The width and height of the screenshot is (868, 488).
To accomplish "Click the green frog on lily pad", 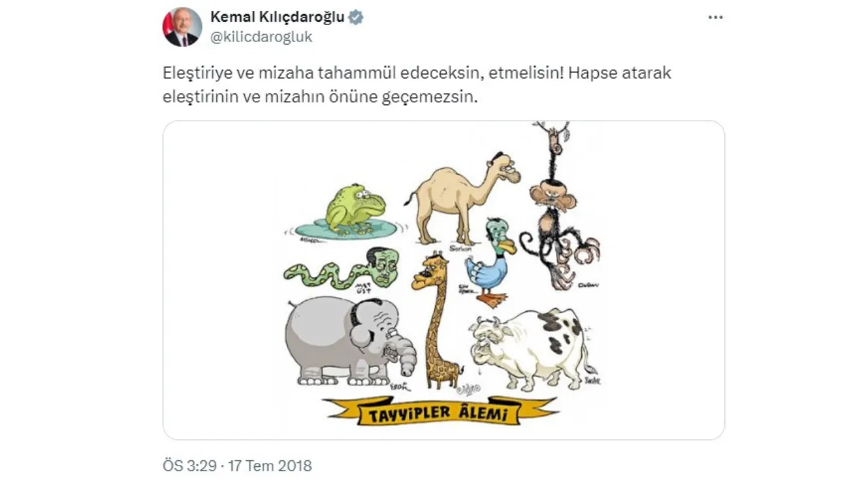I will (x=354, y=209).
